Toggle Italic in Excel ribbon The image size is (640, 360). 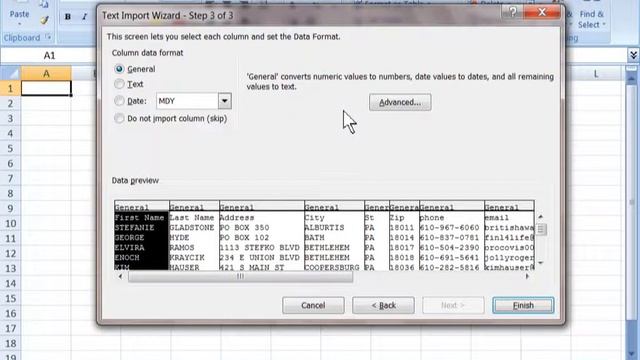tap(84, 17)
